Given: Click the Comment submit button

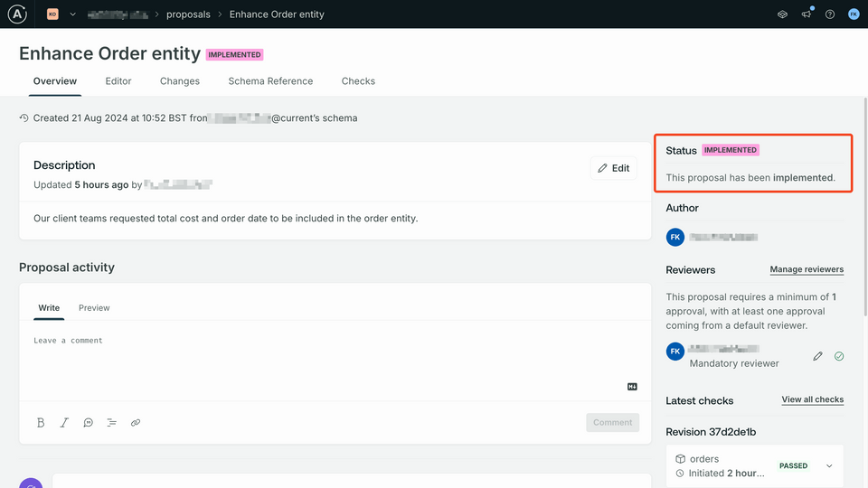Looking at the screenshot, I should (x=613, y=423).
